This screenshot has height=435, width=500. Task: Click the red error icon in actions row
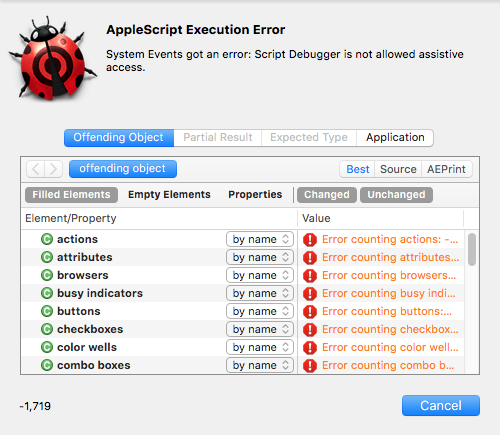point(310,239)
